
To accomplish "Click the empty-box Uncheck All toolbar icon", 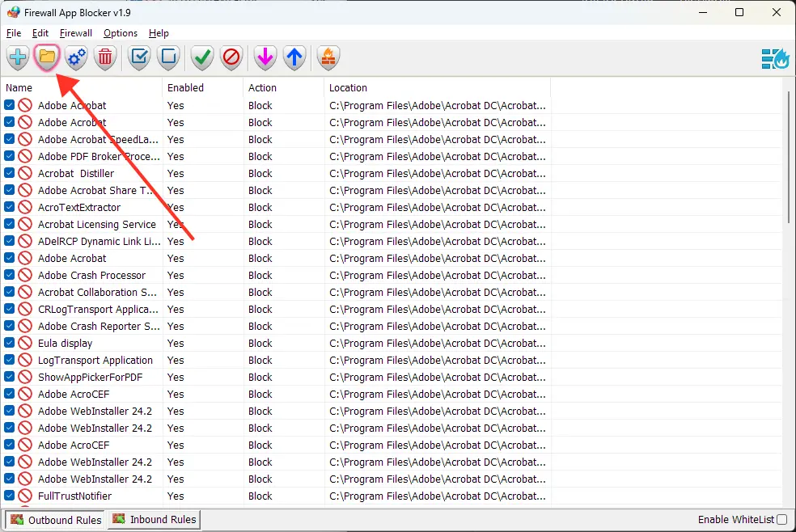I will (x=168, y=57).
